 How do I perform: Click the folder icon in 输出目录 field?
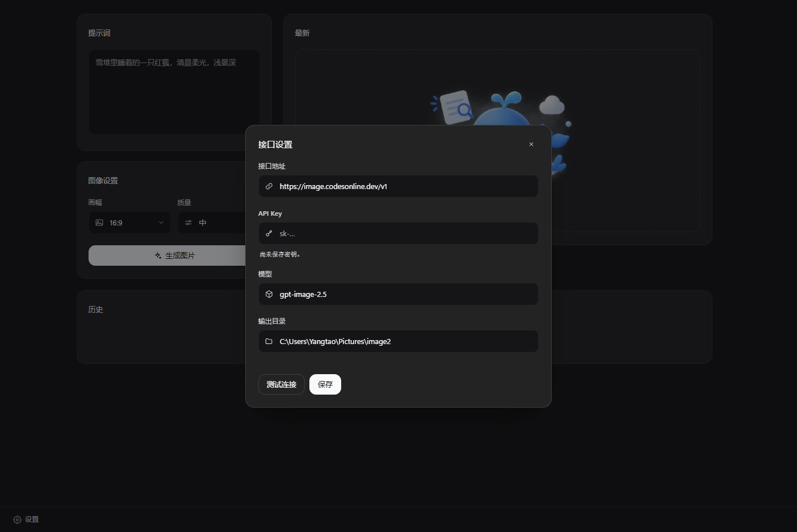click(x=269, y=341)
